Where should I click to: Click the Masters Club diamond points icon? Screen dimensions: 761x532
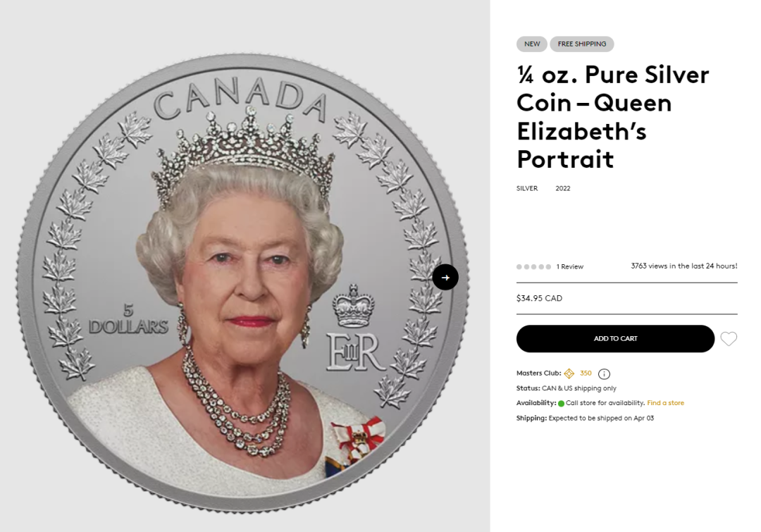[569, 373]
